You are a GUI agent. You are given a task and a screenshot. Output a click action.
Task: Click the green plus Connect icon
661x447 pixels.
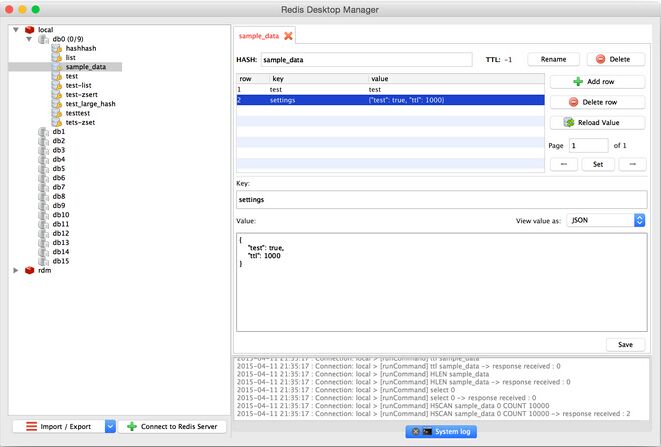[x=132, y=426]
